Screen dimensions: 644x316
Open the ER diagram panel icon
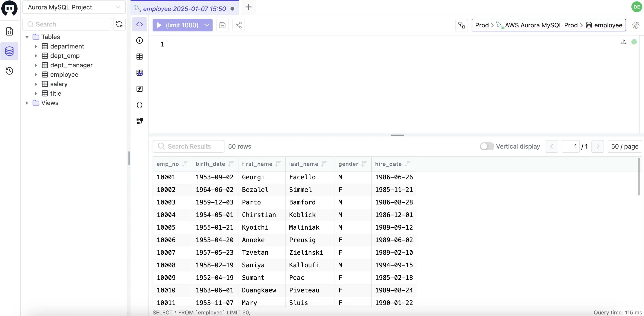139,121
